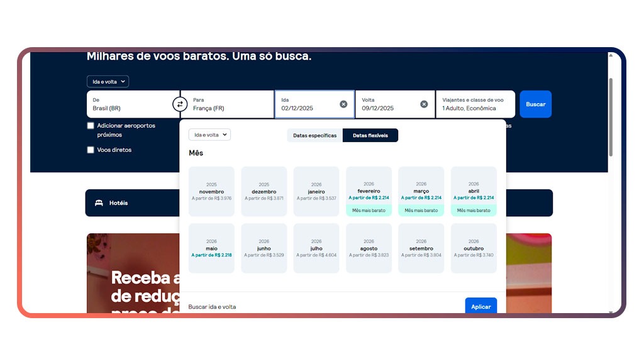Click the Volta date field
644x337 pixels.
[x=395, y=104]
